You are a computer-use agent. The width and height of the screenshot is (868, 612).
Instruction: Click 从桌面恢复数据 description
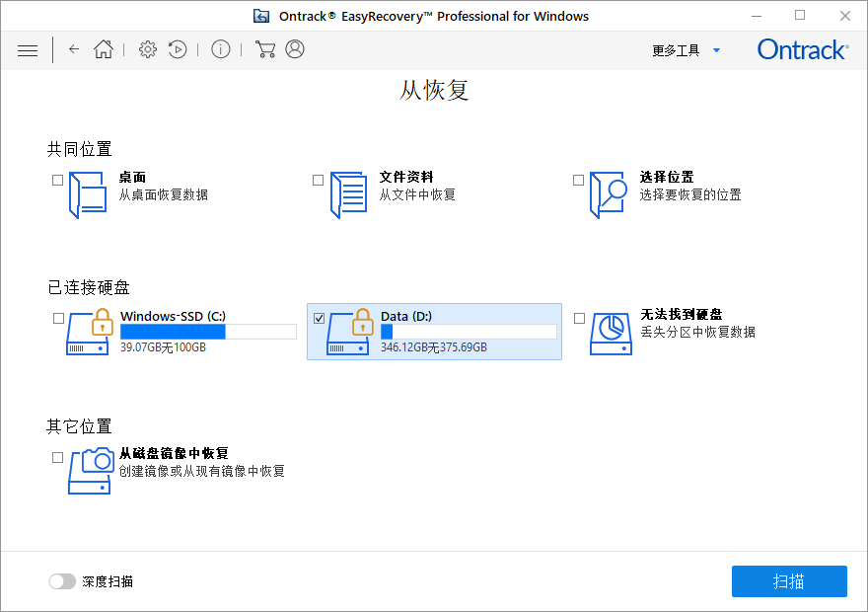(164, 195)
